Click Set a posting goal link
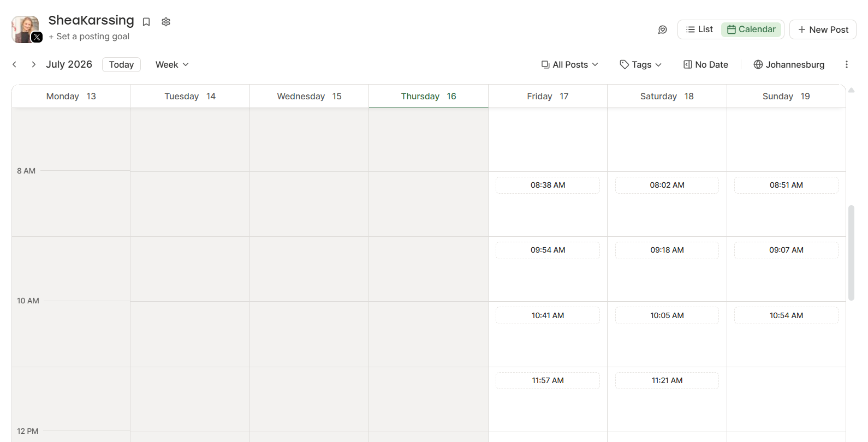The height and width of the screenshot is (442, 868). click(89, 37)
